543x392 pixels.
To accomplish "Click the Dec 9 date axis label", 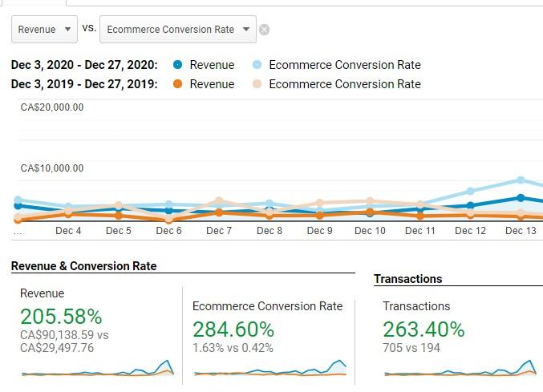I will 319,231.
